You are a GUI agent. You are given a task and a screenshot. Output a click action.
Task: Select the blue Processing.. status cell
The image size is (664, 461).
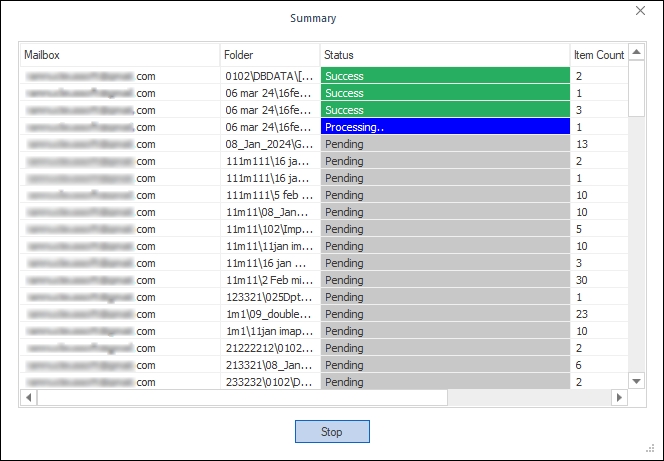[444, 127]
